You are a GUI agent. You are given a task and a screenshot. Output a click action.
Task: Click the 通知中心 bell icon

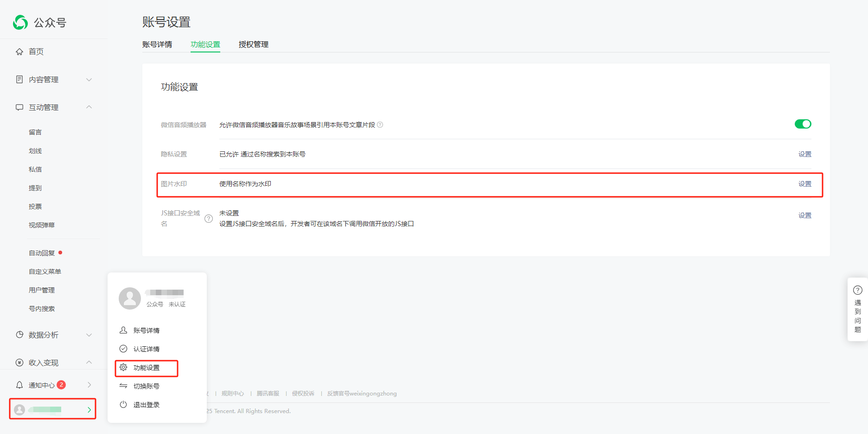[x=19, y=385]
